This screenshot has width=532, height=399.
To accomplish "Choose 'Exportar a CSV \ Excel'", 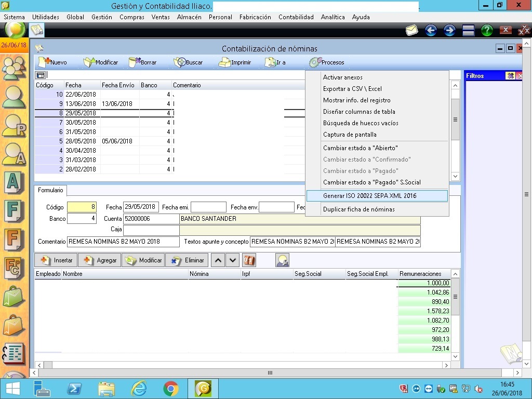I will point(352,89).
